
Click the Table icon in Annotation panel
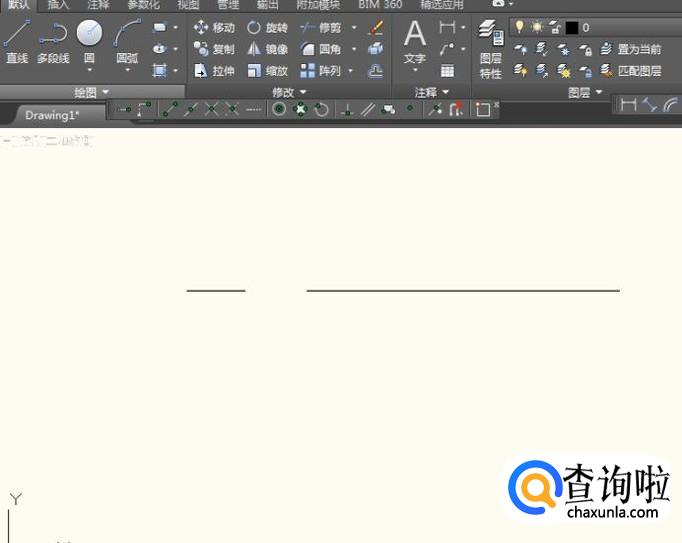coord(447,70)
